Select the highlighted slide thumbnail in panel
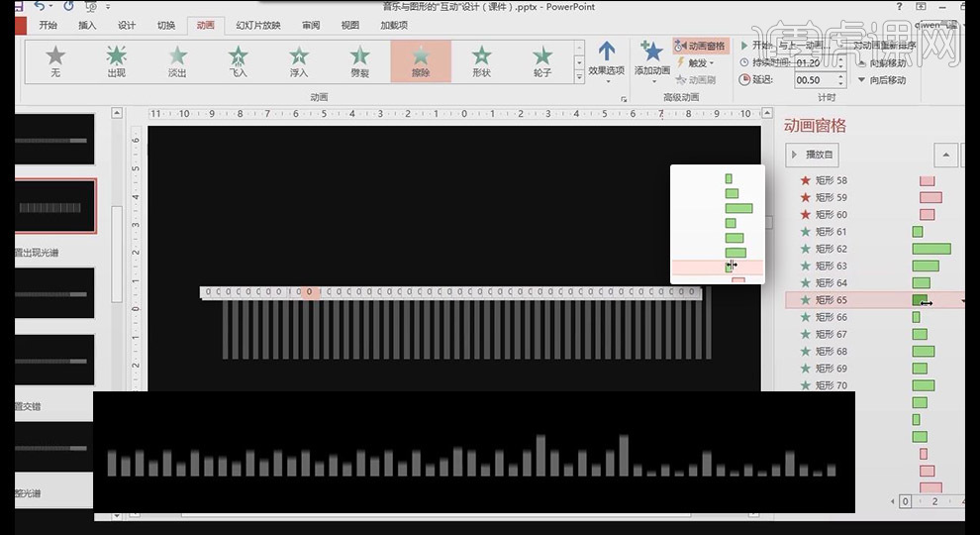This screenshot has width=980, height=535. 57,206
